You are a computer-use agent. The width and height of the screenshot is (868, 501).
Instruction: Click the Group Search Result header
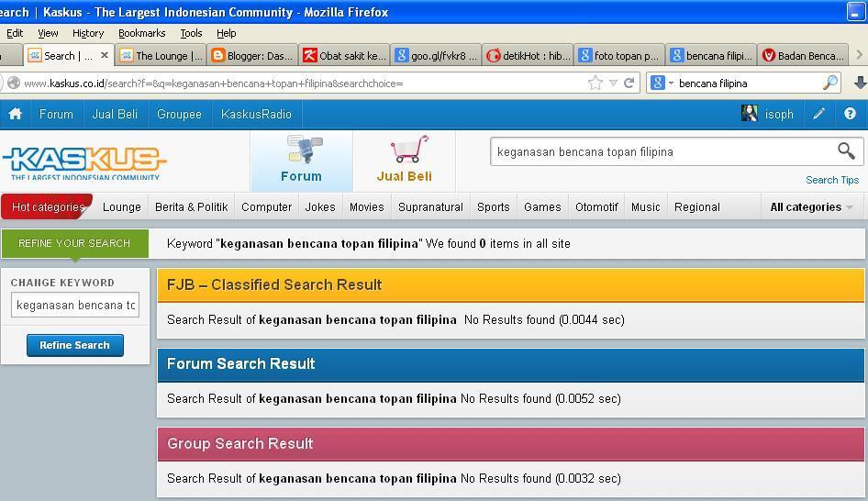point(510,443)
